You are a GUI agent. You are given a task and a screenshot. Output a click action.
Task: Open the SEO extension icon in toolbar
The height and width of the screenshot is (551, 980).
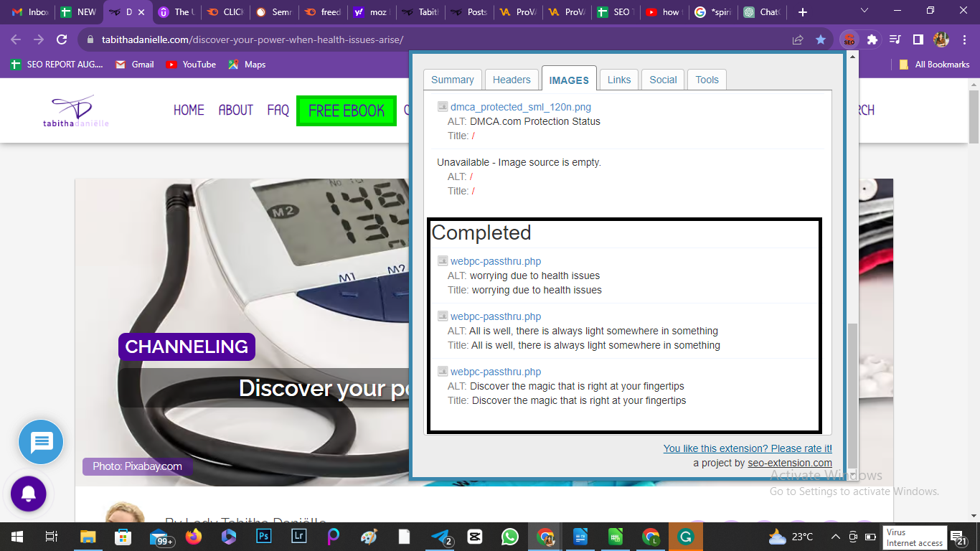[849, 40]
